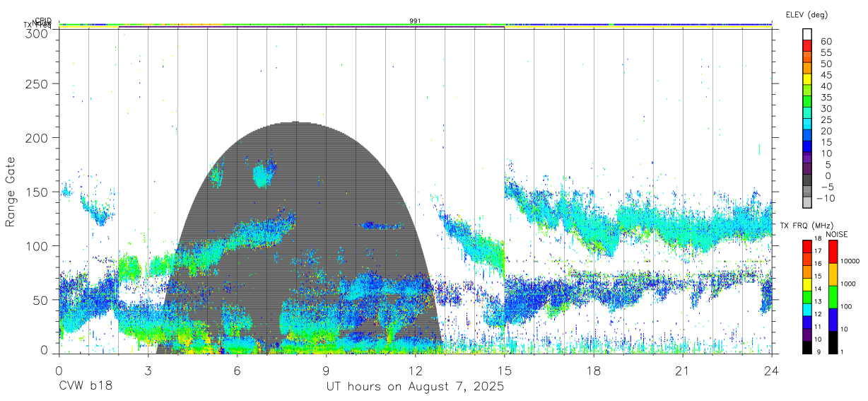Click the NOISE legend value "1000"
This screenshot has height=401, width=868.
[x=848, y=284]
